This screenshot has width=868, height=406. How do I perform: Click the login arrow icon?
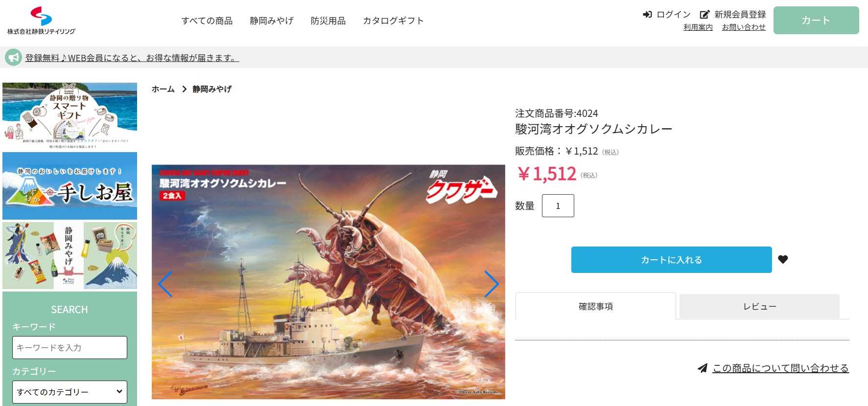(647, 15)
